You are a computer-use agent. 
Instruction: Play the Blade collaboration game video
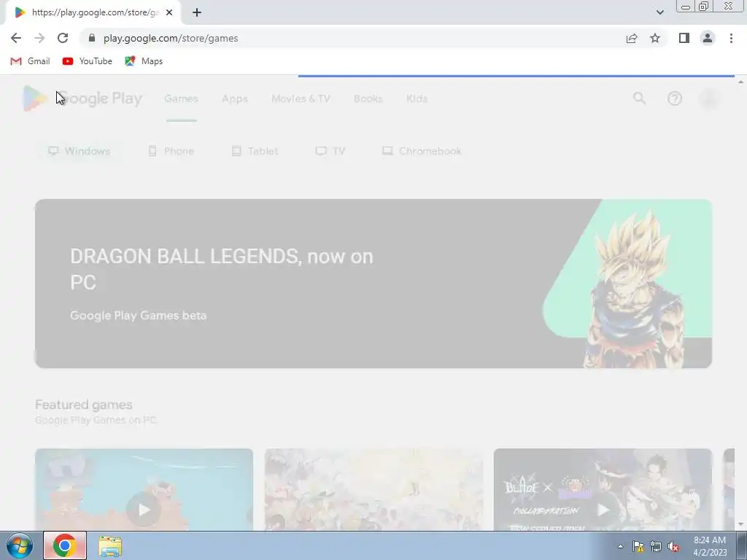[603, 510]
